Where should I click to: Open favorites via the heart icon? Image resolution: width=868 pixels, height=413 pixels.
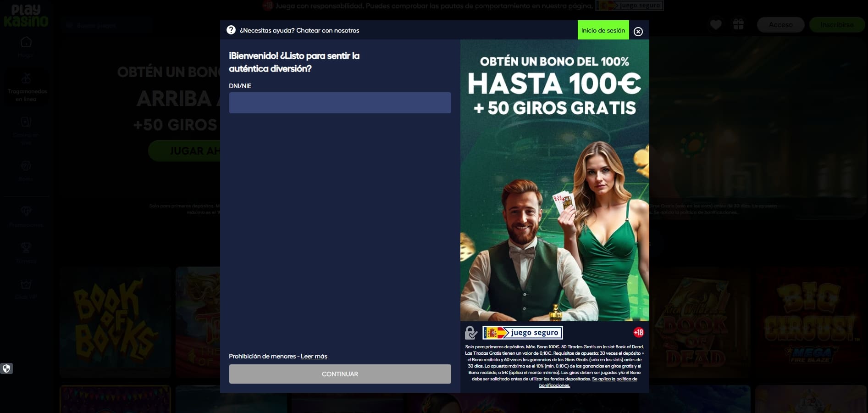[x=715, y=25]
